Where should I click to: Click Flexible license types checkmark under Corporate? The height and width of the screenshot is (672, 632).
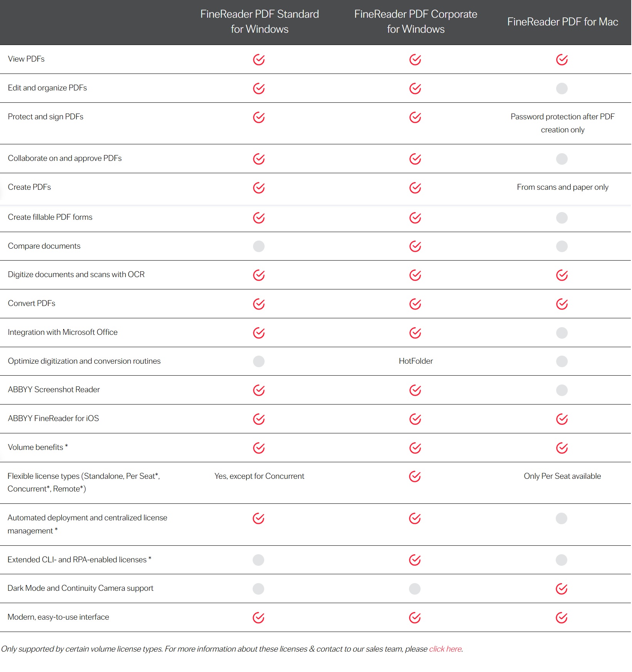tap(414, 476)
